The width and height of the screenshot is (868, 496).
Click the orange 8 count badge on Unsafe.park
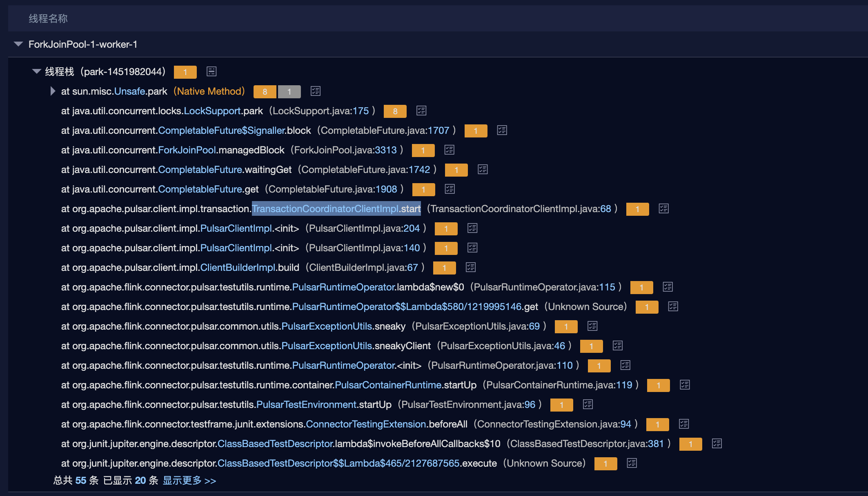point(265,91)
